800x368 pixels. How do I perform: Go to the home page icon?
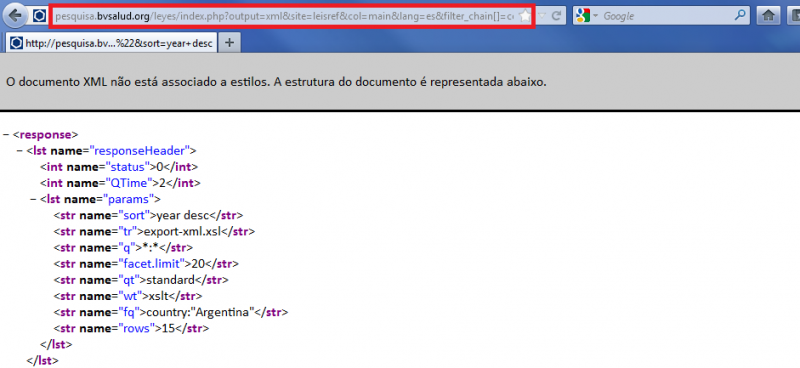click(x=768, y=16)
